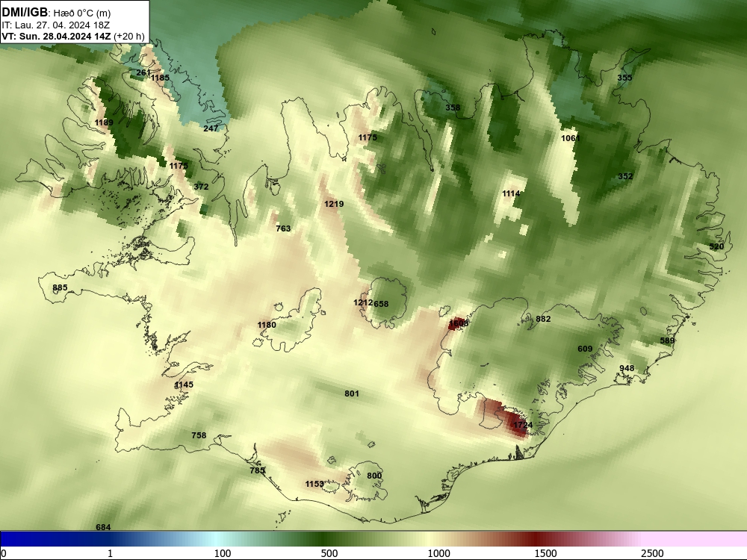This screenshot has height=560, width=747.
Task: Click the 589 value
Action: 667,340
